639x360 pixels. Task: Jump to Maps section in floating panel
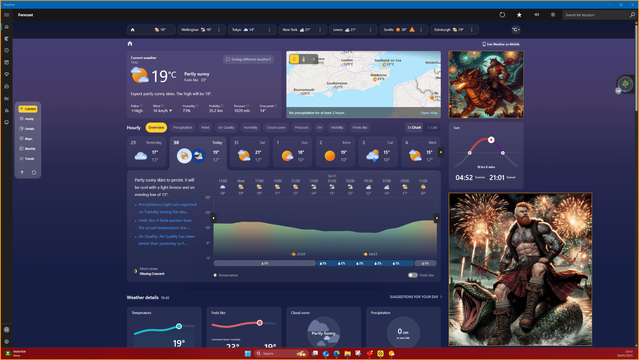(27, 139)
